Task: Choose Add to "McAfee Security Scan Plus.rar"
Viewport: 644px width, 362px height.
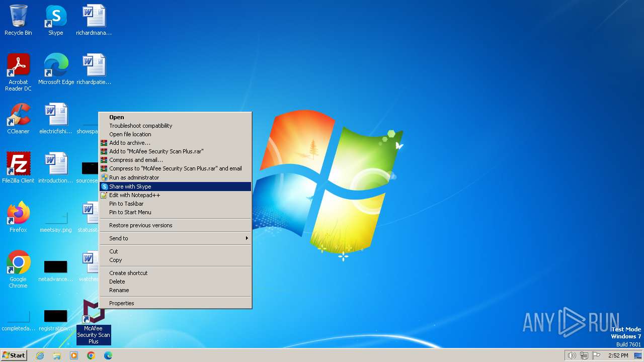Action: (175, 151)
